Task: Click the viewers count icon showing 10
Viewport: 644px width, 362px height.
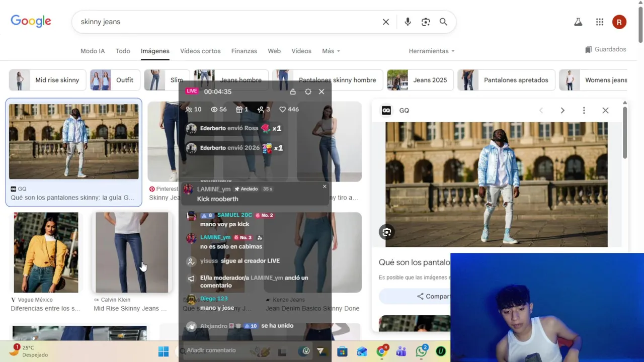Action: [x=189, y=109]
